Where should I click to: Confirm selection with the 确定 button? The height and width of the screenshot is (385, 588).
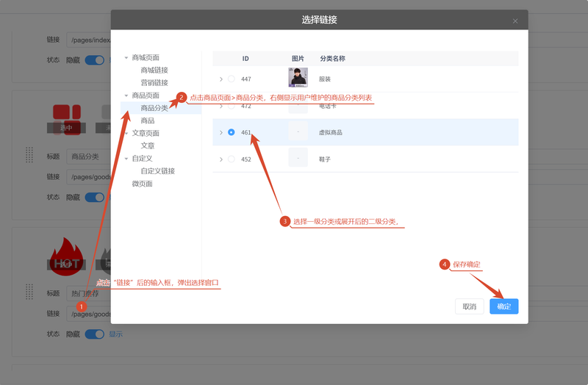504,306
